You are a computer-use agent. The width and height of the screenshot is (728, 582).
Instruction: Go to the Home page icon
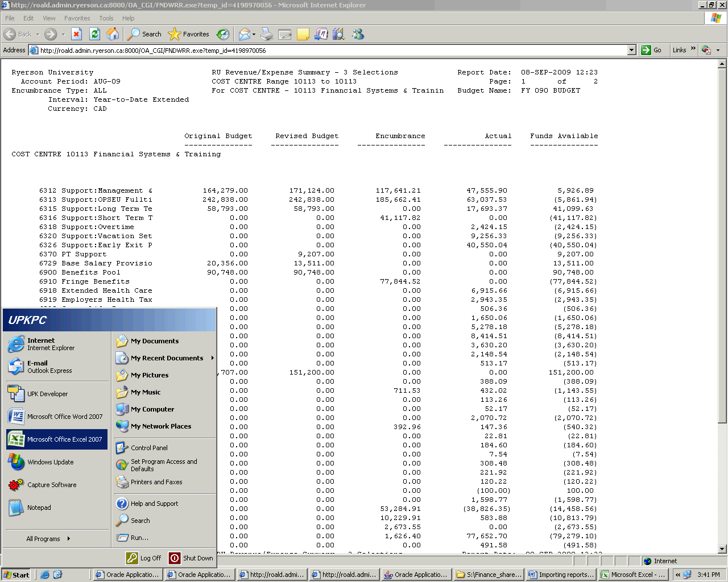coord(113,34)
